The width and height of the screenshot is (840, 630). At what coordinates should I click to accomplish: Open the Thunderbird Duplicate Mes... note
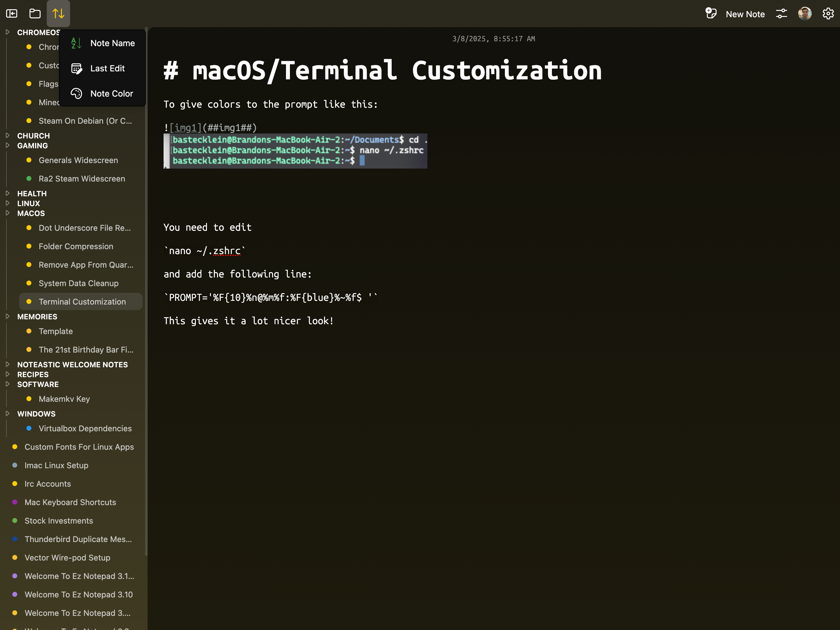tap(74, 539)
